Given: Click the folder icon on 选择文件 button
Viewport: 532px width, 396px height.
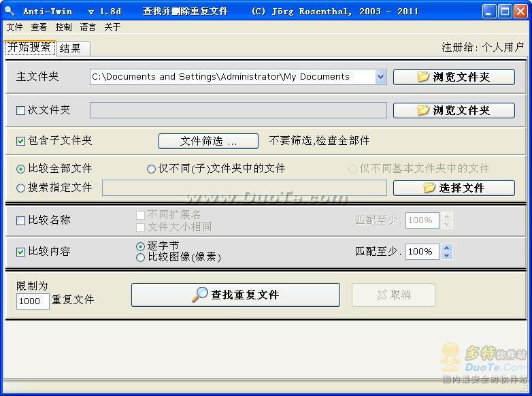Looking at the screenshot, I should [x=429, y=188].
